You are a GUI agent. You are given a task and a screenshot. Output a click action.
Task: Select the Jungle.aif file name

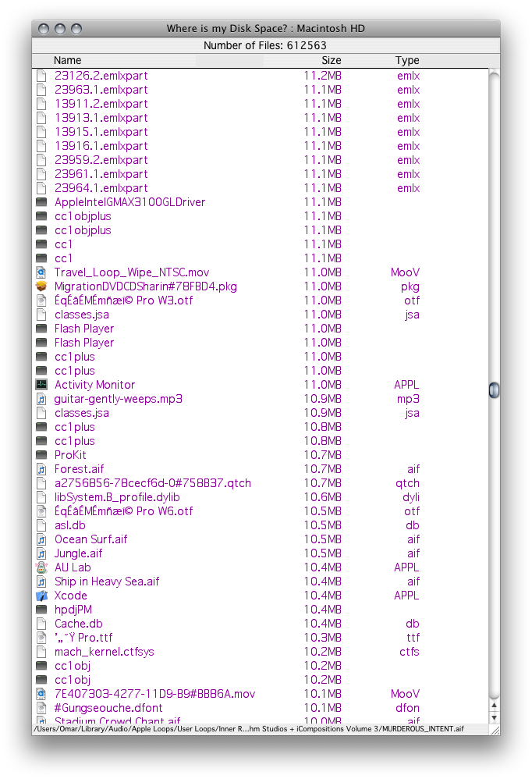(x=79, y=553)
